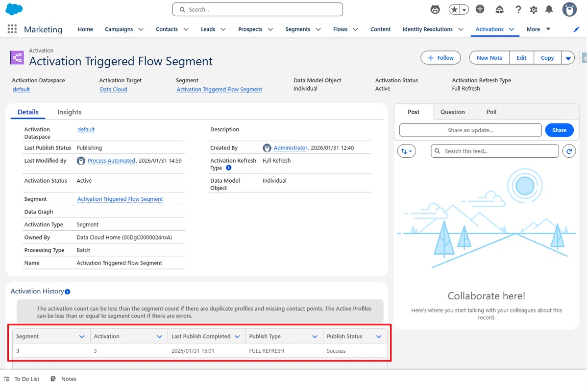Open the Favorites star icon

pyautogui.click(x=454, y=9)
